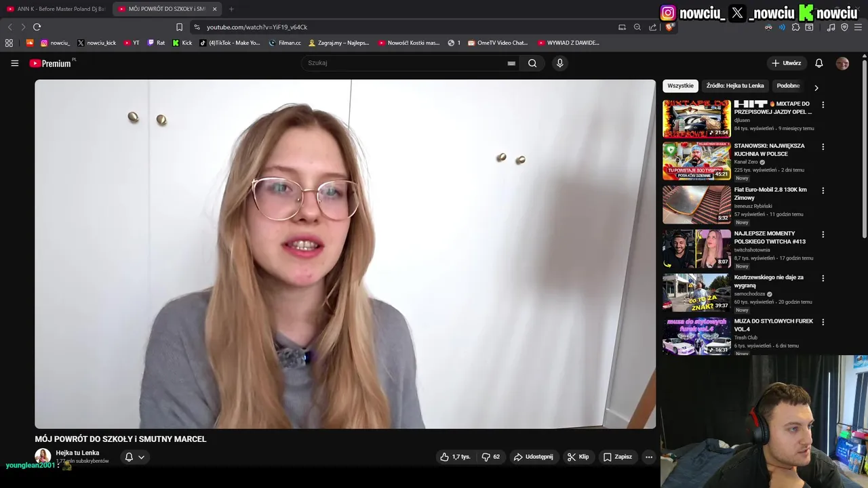The height and width of the screenshot is (488, 868).
Task: Open options for Kostrzewskiego video
Action: pyautogui.click(x=823, y=279)
